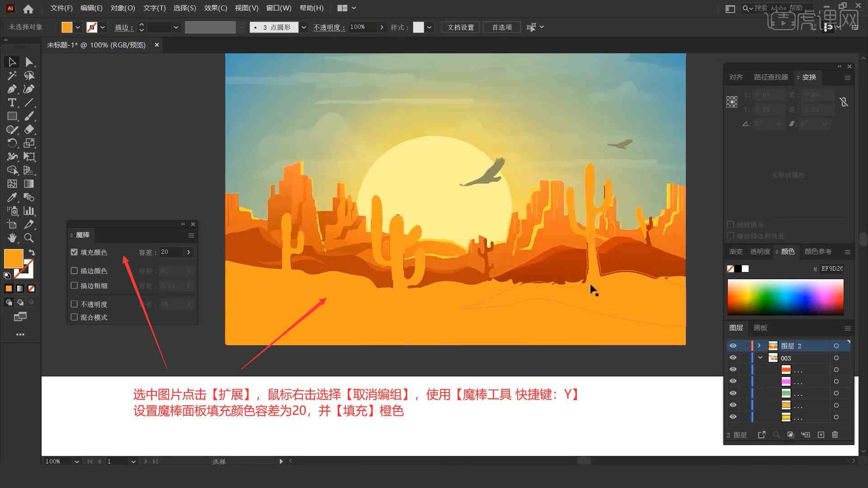
Task: Expand the 003 layer group
Action: click(760, 357)
